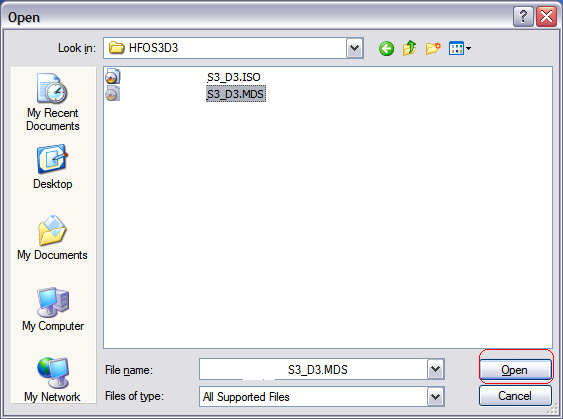This screenshot has width=563, height=419.
Task: Expand the Look in dropdown
Action: point(355,48)
